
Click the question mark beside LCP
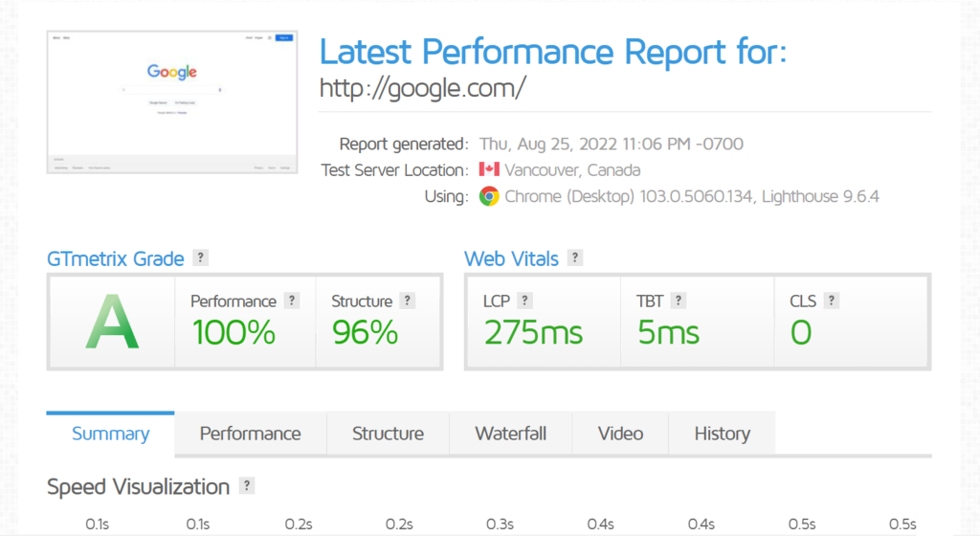[x=525, y=301]
